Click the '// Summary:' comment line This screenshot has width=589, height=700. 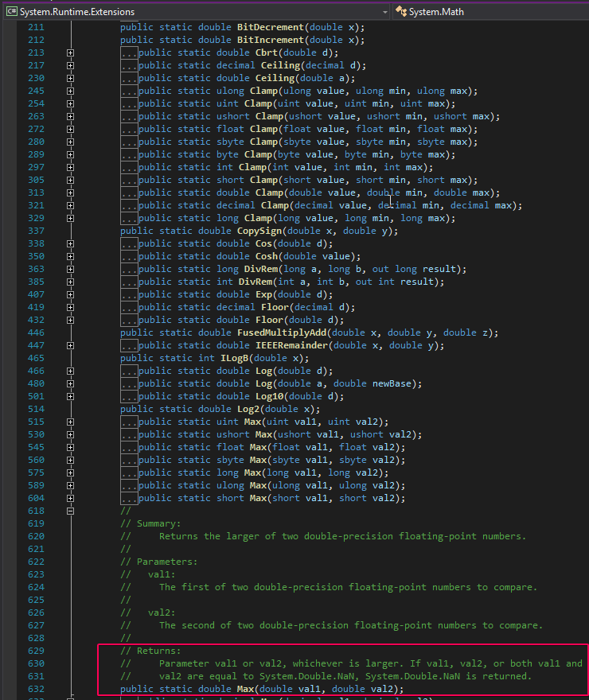coord(150,523)
